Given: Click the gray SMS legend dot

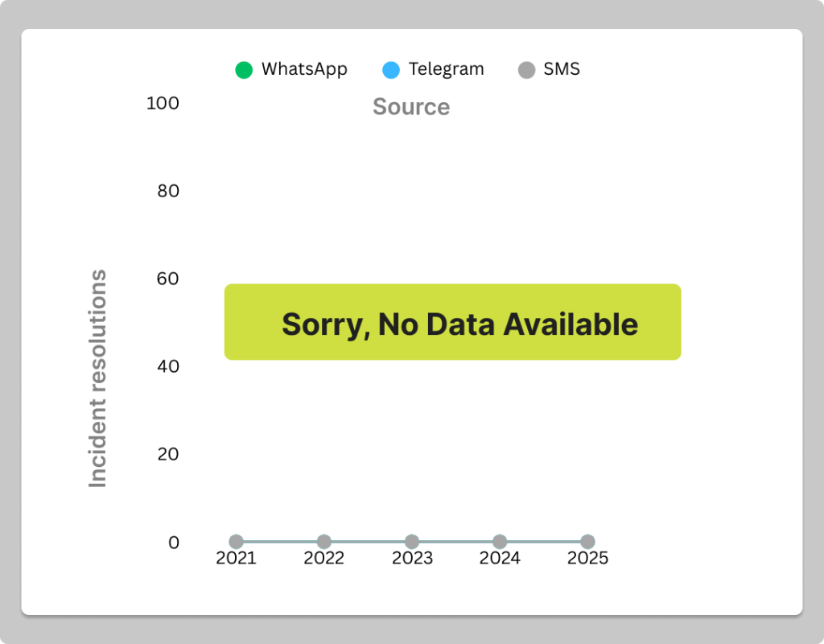Looking at the screenshot, I should point(526,70).
